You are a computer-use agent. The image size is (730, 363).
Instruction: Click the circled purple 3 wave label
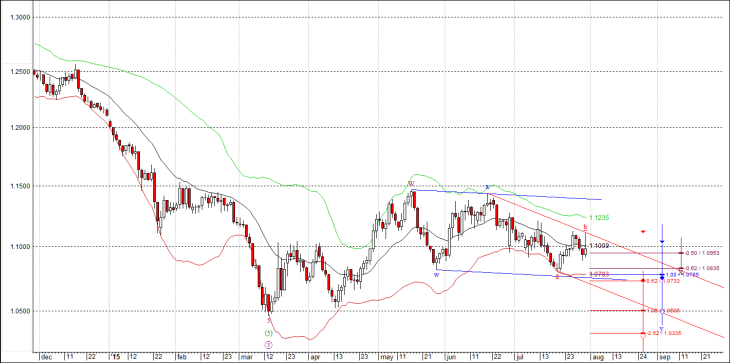pos(268,345)
